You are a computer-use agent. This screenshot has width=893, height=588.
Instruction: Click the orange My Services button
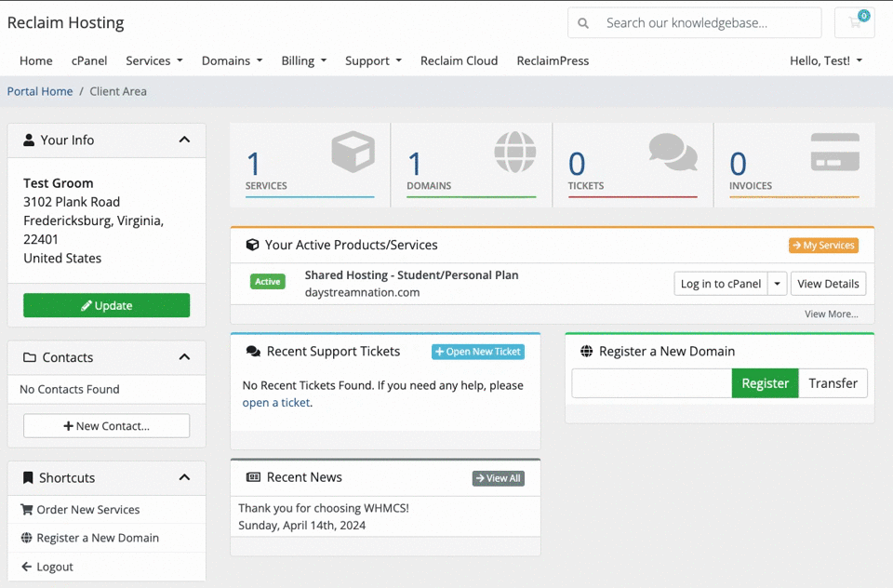(x=823, y=245)
